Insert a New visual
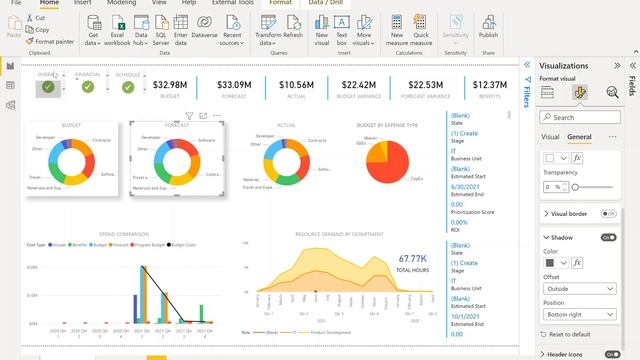This screenshot has width=640, height=360. 322,31
